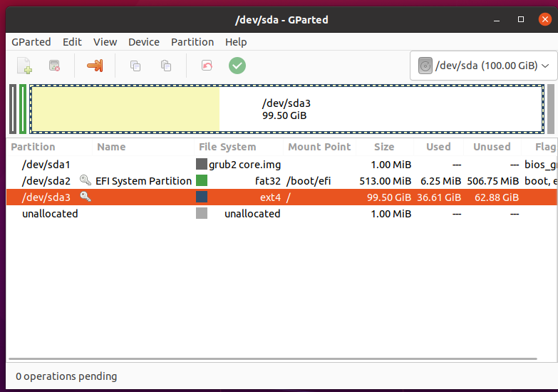Viewport: 558px width, 392px height.
Task: Click the horizontal scrollbar under partition list
Action: [273, 359]
